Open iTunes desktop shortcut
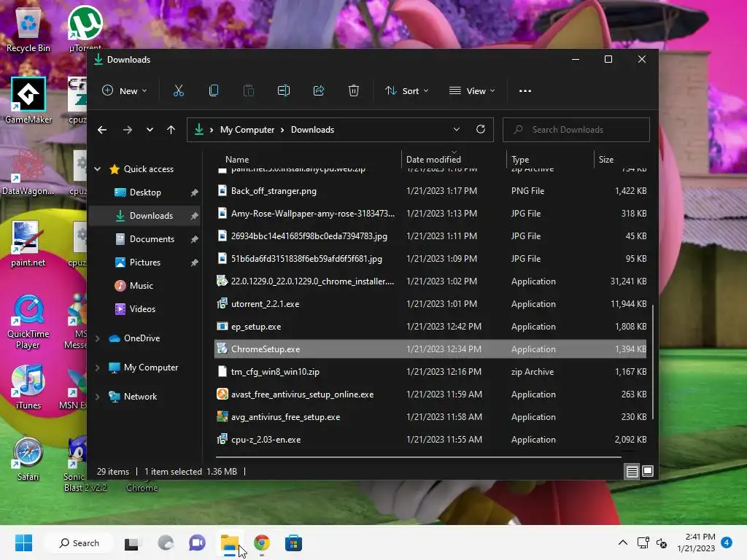The image size is (747, 560). pyautogui.click(x=28, y=386)
